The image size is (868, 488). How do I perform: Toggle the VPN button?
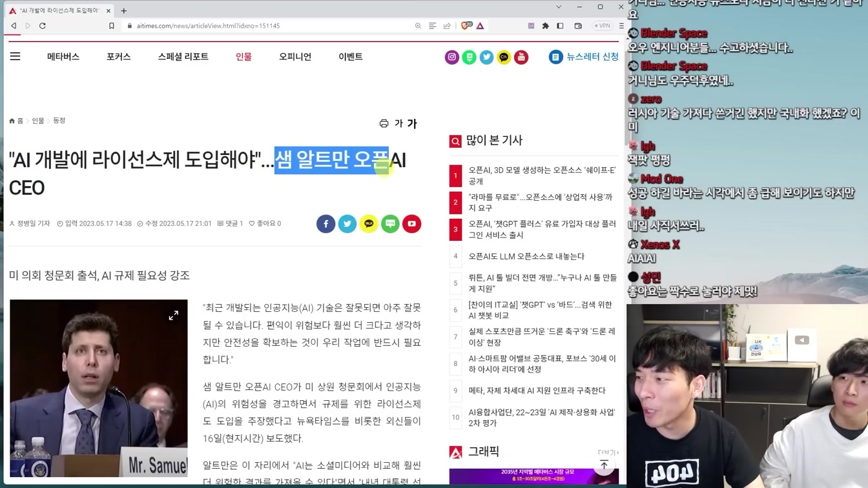click(x=602, y=26)
